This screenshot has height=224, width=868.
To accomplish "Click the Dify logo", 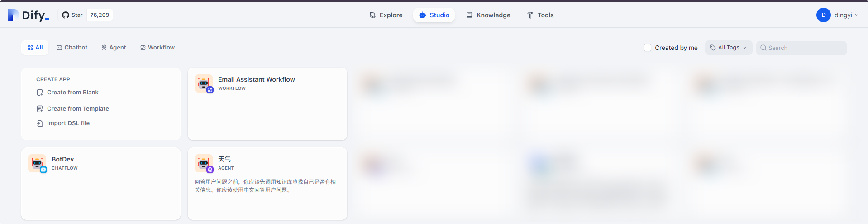I will (x=28, y=15).
